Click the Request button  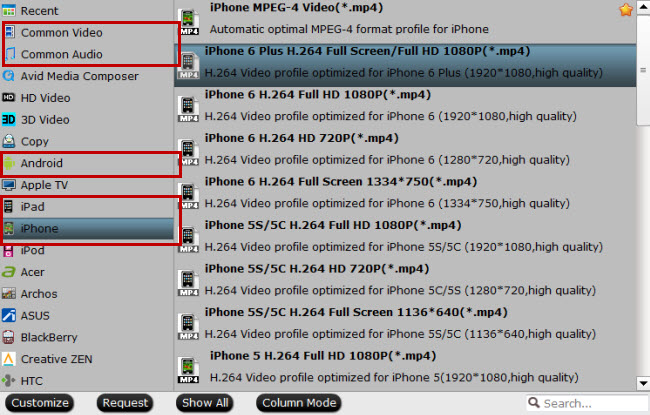click(x=125, y=403)
